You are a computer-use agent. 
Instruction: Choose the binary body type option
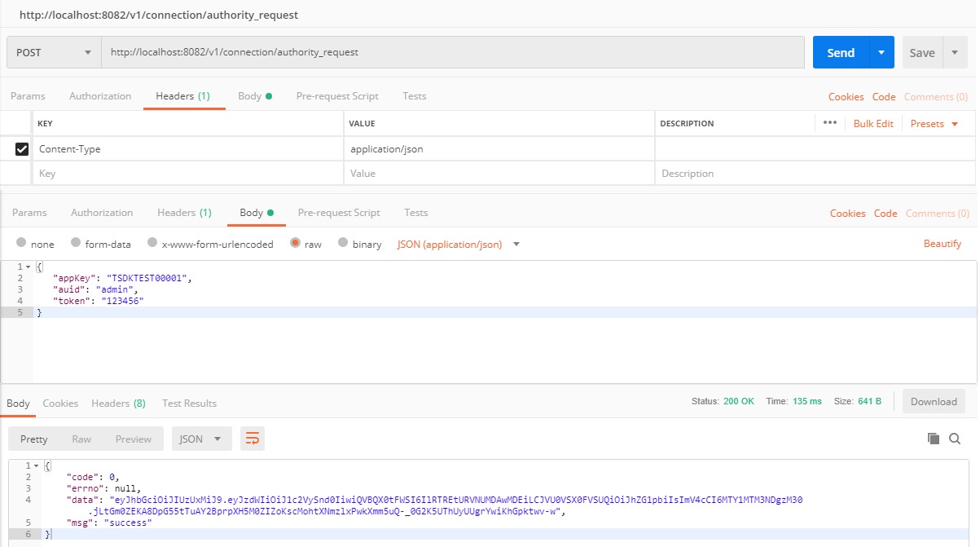tap(343, 244)
